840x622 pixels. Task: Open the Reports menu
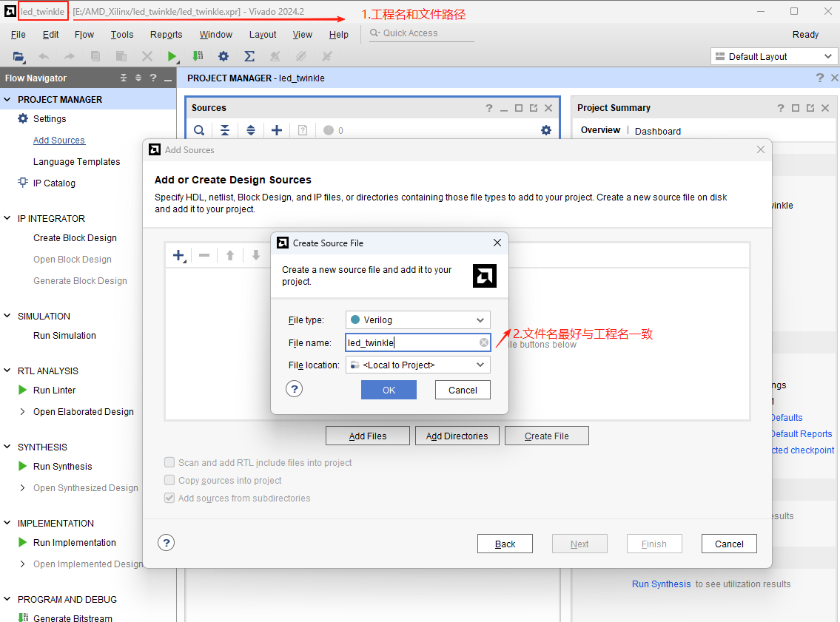[x=166, y=35]
